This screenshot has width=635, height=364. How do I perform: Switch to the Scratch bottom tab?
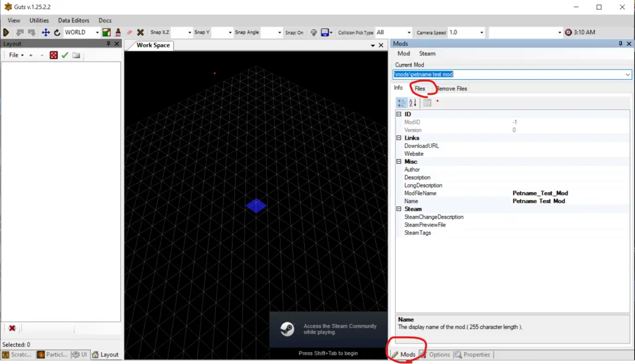(x=17, y=355)
